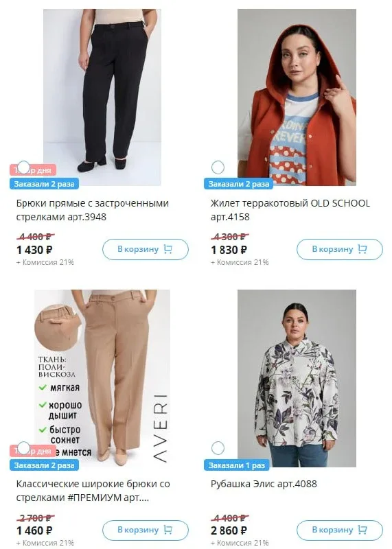Open Классические широкие брюки со стрелками title
Screen dimensions: 392x549
[x=93, y=491]
